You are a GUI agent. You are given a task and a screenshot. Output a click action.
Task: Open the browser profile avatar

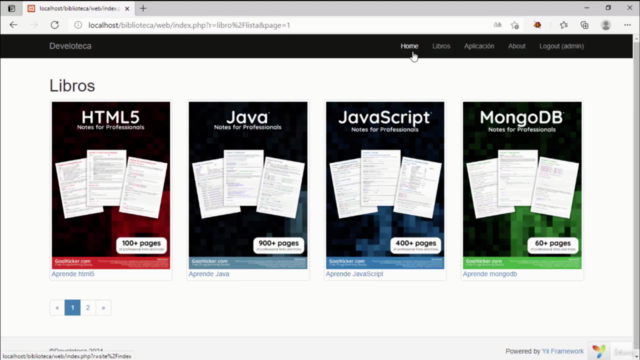pos(606,25)
